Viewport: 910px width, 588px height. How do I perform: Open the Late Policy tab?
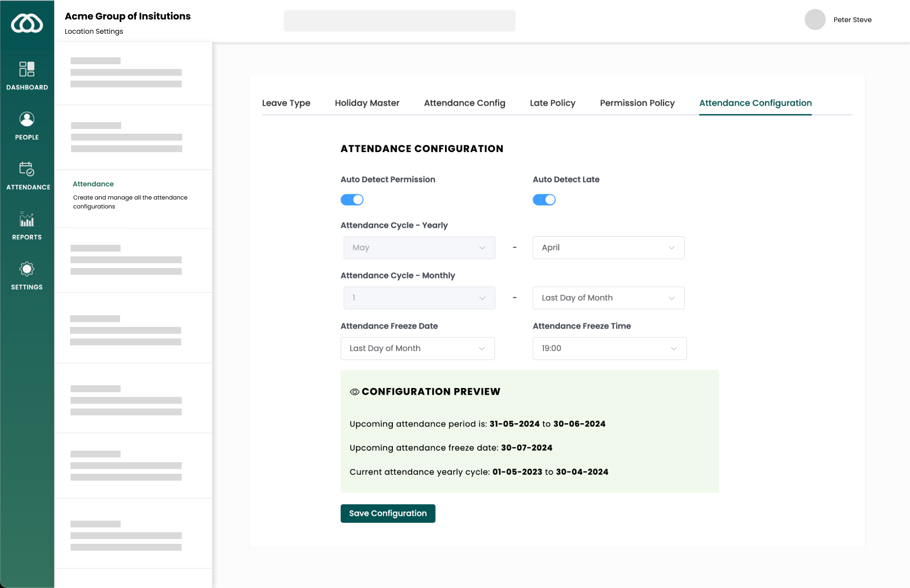(552, 103)
